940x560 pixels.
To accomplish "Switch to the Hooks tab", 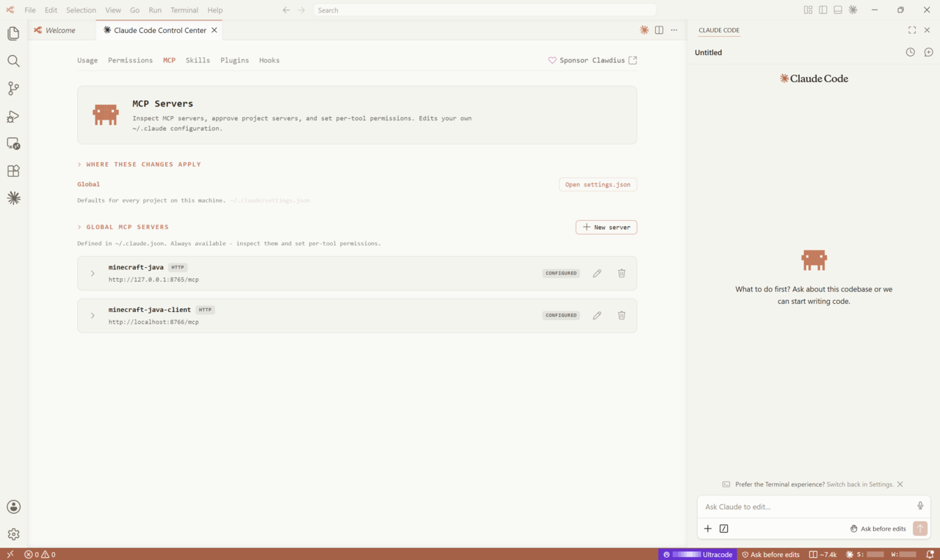I will click(x=269, y=60).
